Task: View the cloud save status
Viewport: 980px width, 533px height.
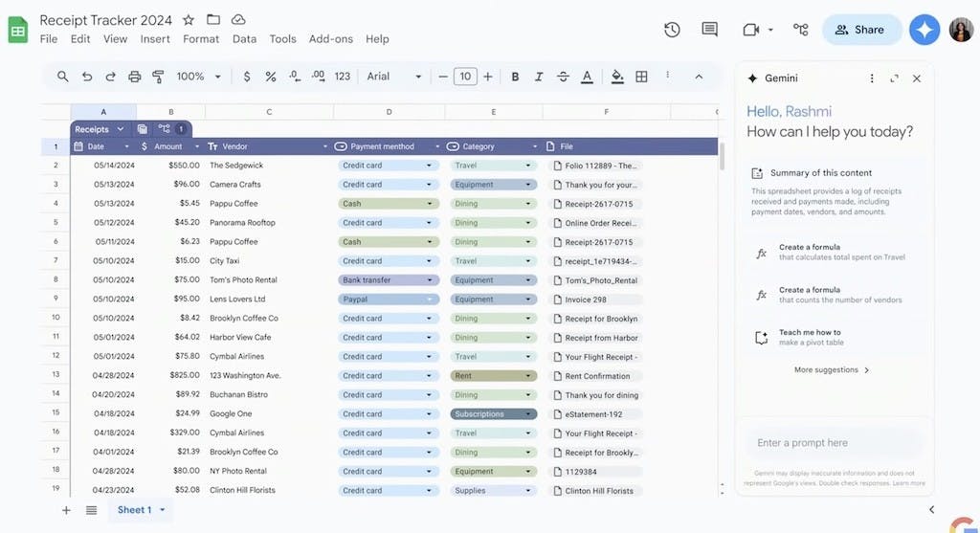Action: point(238,19)
